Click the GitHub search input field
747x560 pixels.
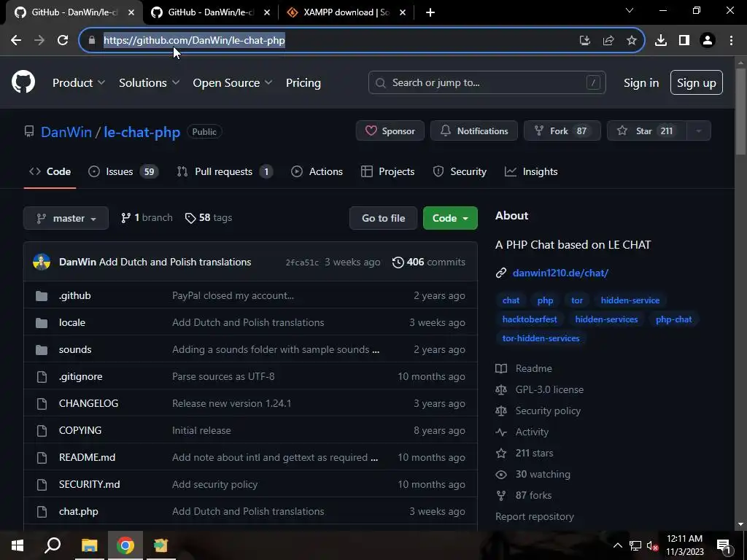click(487, 83)
